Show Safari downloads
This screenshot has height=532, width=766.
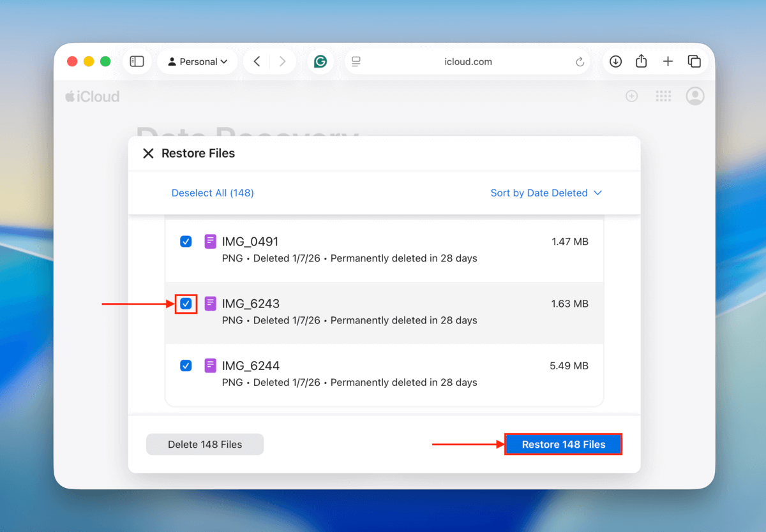coord(615,61)
